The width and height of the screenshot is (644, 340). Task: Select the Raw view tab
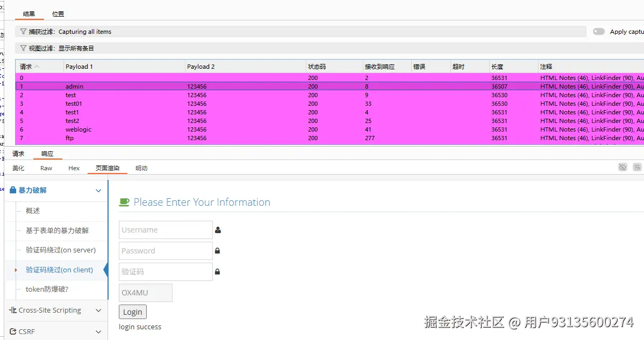[46, 168]
